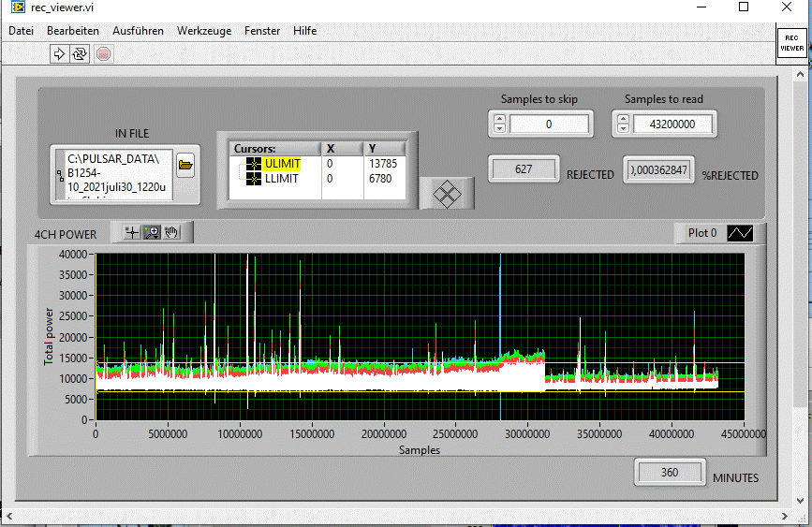Click the X-axis maximum value 45000000
Viewport: 812px width, 527px height.
click(743, 433)
